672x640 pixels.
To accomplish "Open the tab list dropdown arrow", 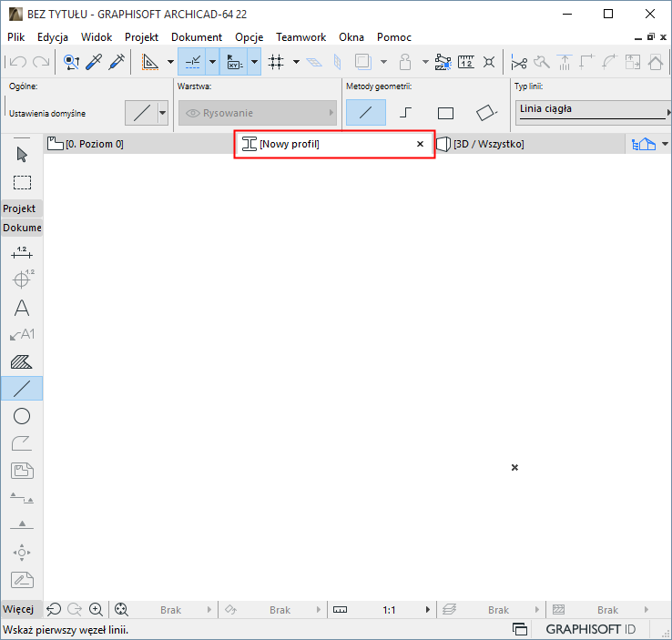I will (665, 144).
